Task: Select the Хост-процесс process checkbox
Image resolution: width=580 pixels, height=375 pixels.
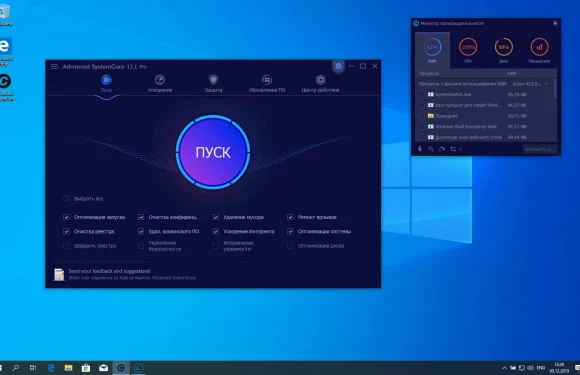Action: 422,105
